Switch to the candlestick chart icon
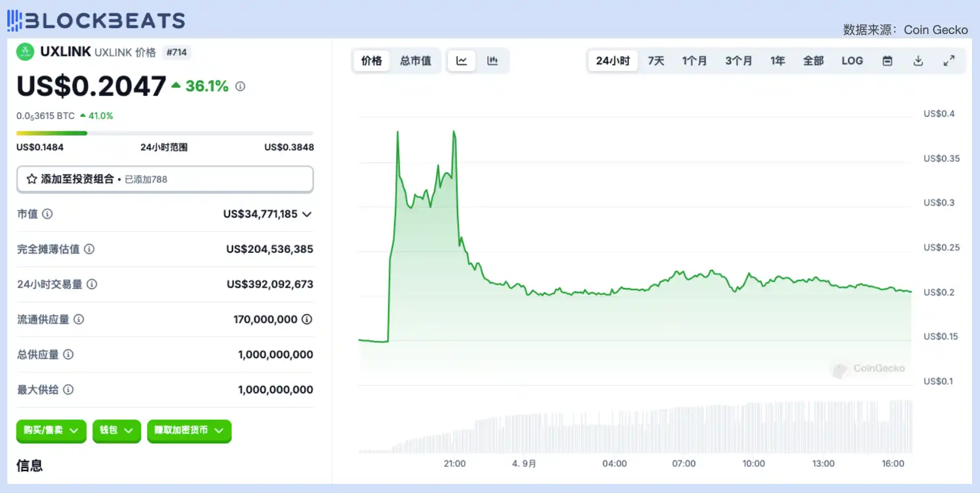Image resolution: width=980 pixels, height=493 pixels. tap(492, 61)
